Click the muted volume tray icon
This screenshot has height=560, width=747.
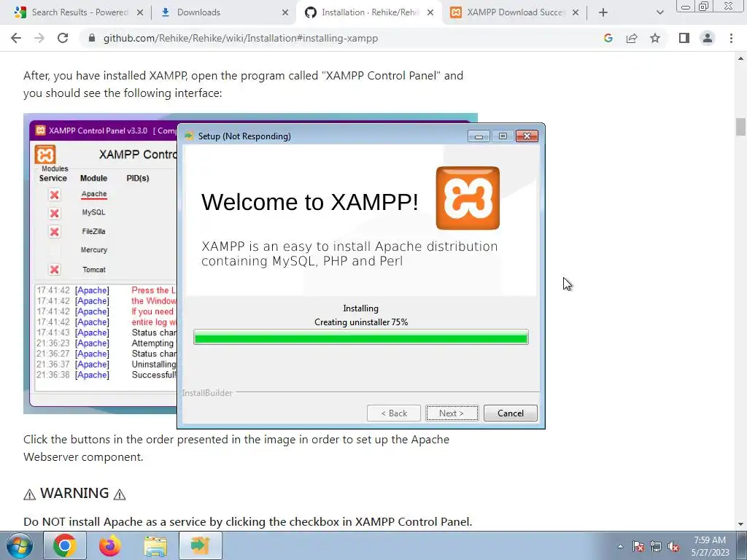(x=673, y=547)
